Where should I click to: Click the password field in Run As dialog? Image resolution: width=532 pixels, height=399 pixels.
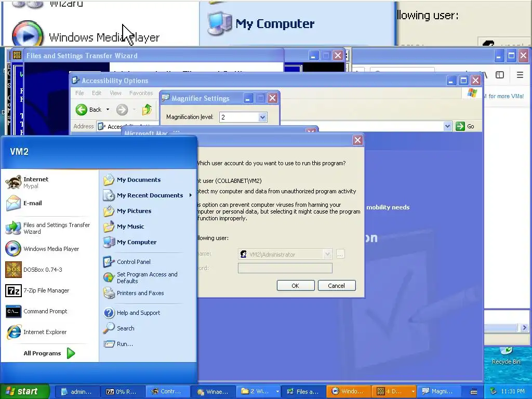click(x=285, y=268)
